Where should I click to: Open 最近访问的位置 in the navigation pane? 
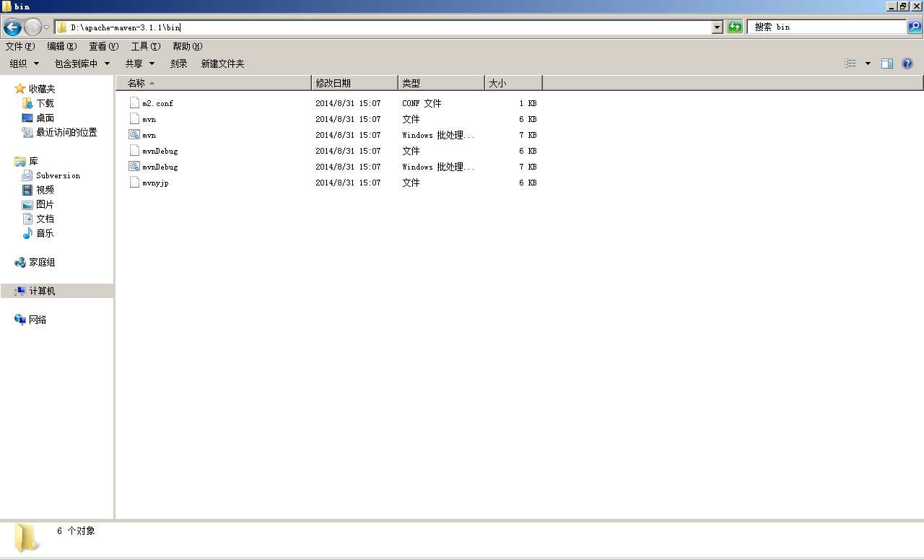click(66, 132)
